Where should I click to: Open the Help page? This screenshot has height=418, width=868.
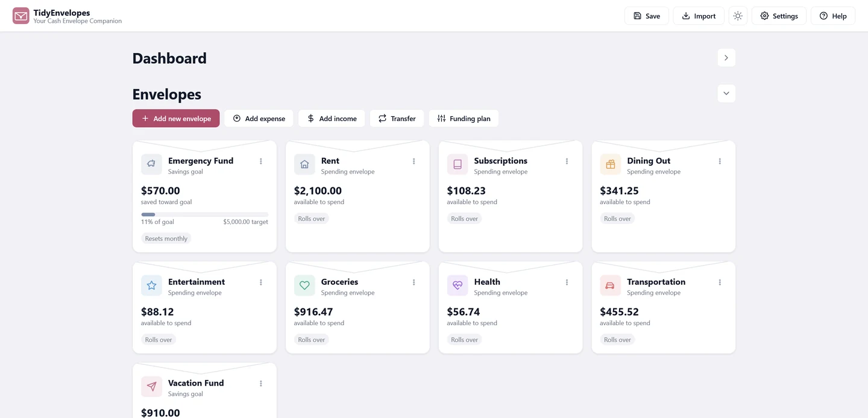833,16
